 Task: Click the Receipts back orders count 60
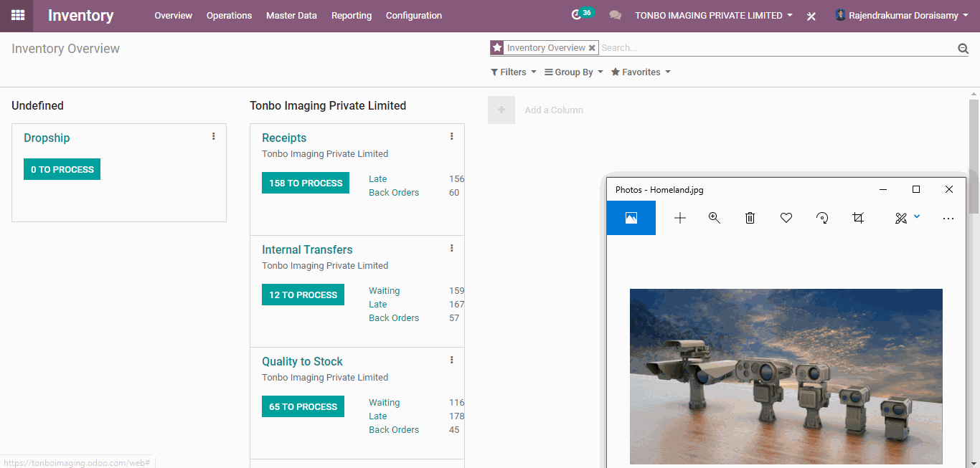click(454, 193)
